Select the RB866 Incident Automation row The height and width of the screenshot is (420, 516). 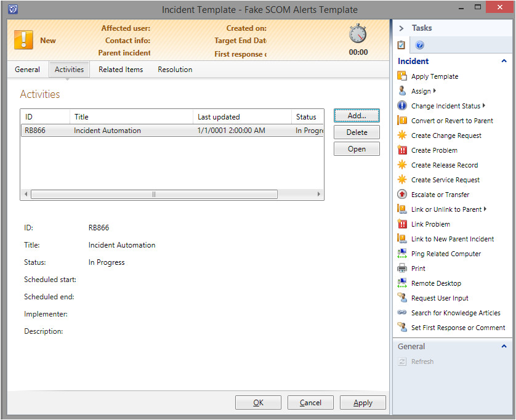click(x=172, y=131)
